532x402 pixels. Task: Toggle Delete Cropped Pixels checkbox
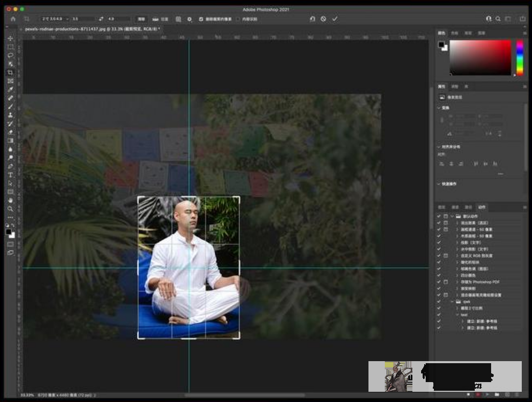pyautogui.click(x=201, y=19)
